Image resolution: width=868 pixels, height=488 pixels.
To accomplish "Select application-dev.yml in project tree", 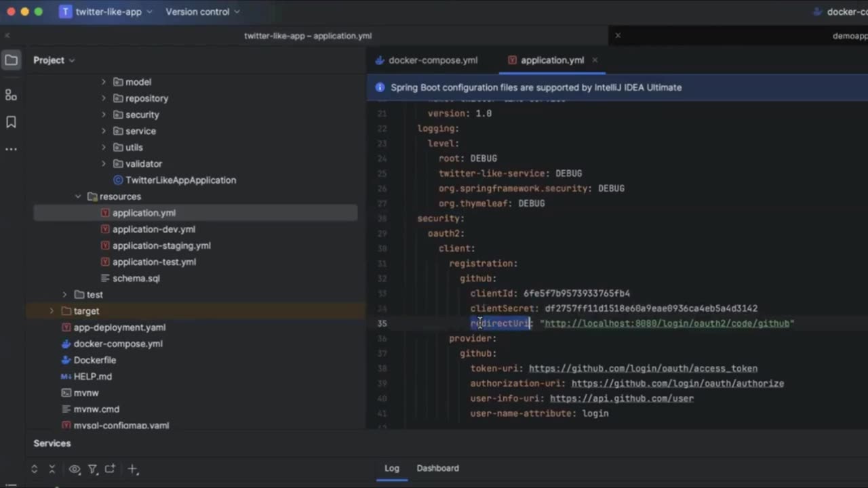I will 154,229.
